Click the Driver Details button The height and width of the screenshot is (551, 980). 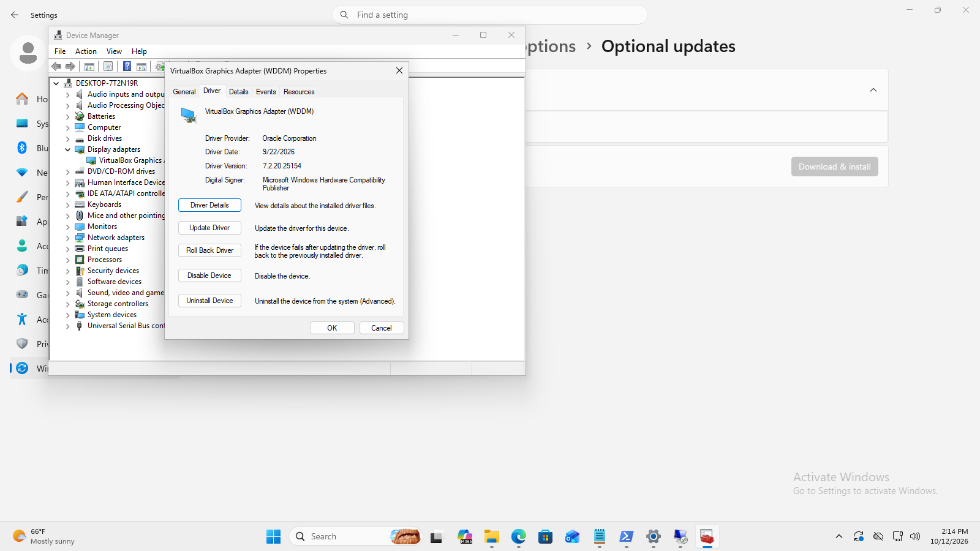209,205
